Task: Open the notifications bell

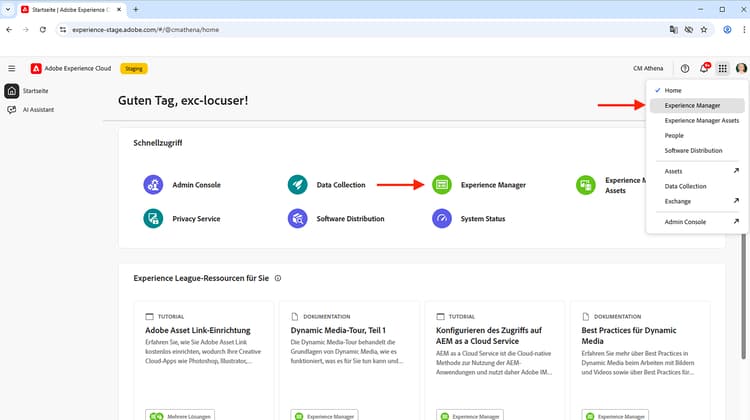Action: click(704, 68)
